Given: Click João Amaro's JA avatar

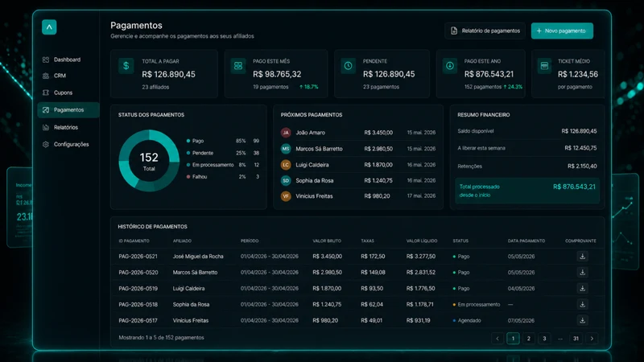Looking at the screenshot, I should pyautogui.click(x=286, y=133).
